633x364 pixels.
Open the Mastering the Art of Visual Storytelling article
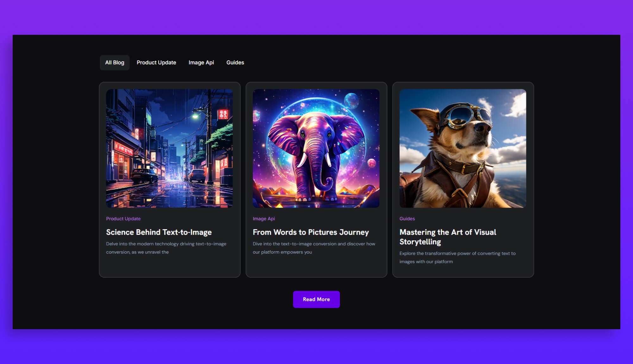coord(448,237)
